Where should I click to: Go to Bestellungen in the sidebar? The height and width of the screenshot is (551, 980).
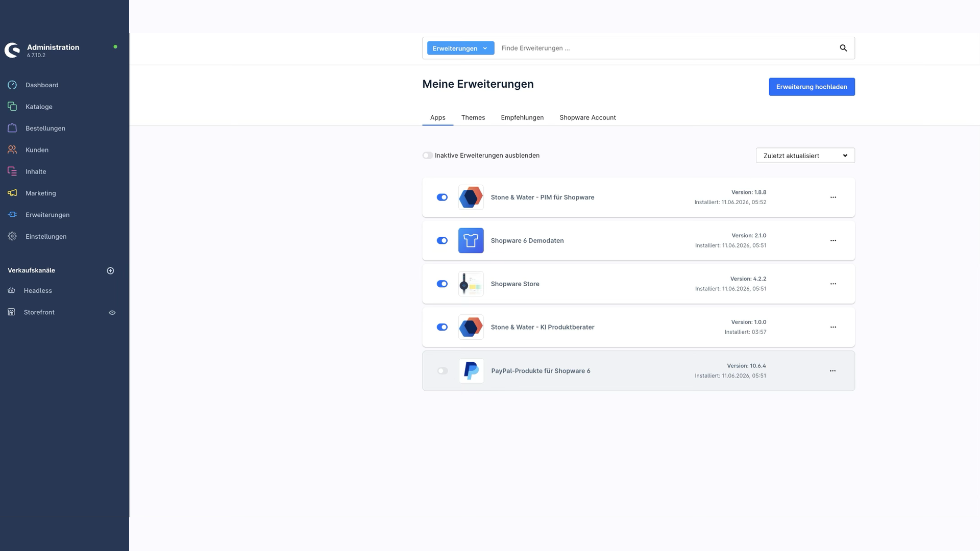pos(45,128)
